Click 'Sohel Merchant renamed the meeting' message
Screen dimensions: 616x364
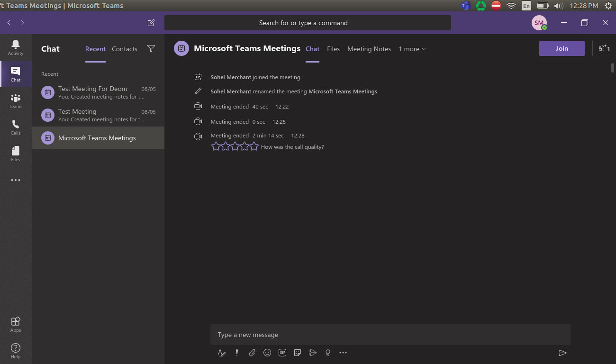294,91
